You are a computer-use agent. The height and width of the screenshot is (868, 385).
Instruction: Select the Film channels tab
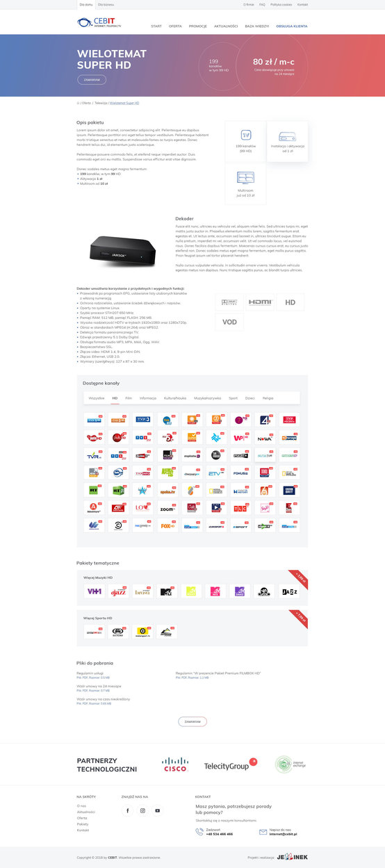[129, 398]
